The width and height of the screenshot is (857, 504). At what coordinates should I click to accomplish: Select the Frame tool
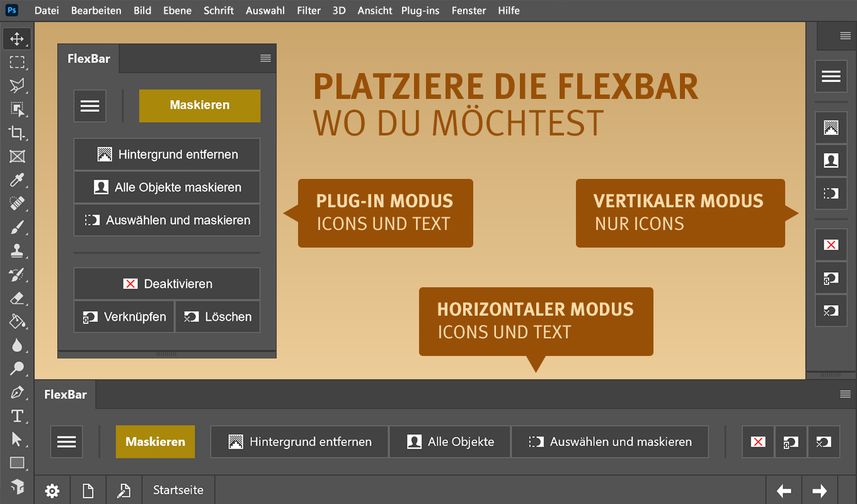17,156
